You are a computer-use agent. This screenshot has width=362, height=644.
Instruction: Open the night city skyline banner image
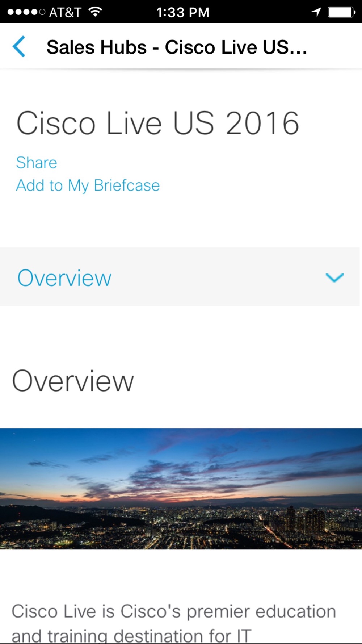tap(181, 489)
